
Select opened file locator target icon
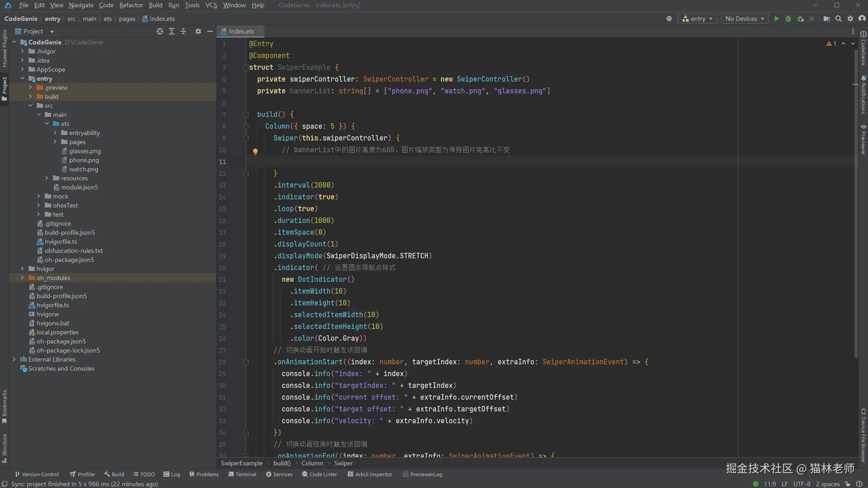tap(160, 31)
